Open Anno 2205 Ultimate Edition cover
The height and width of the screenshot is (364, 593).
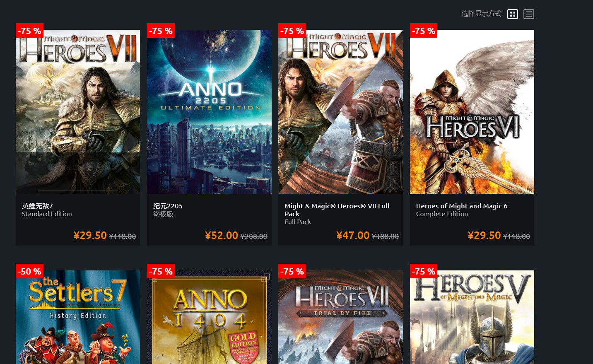click(209, 112)
